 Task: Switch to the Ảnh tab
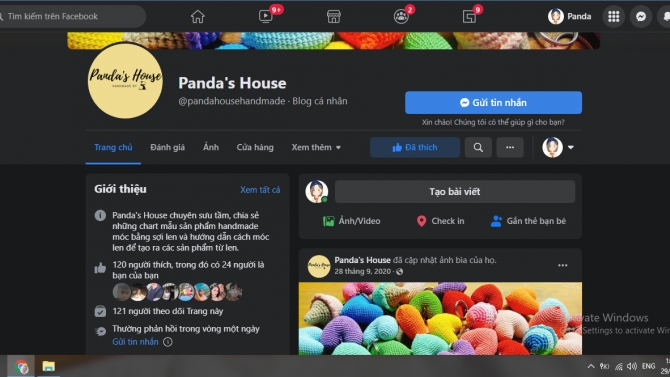211,147
